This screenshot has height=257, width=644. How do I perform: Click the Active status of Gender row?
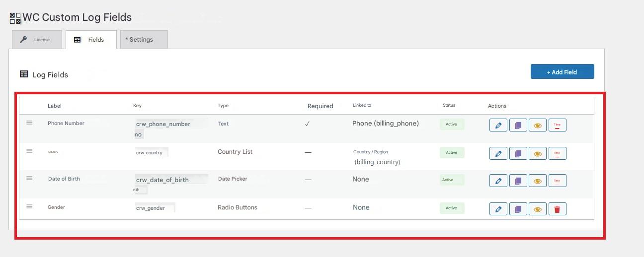[452, 208]
